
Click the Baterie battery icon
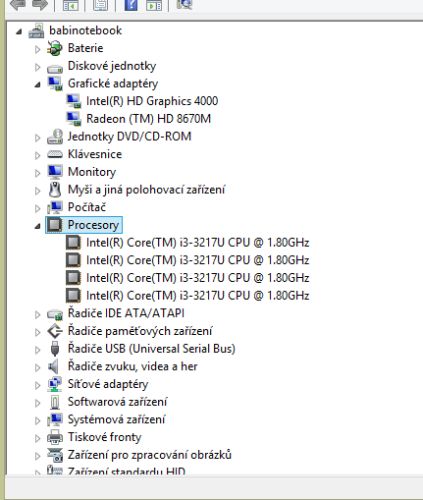[x=55, y=48]
